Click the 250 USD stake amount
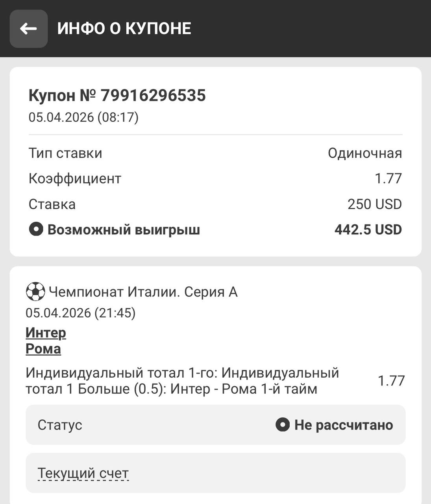This screenshot has width=431, height=504. pos(374,204)
